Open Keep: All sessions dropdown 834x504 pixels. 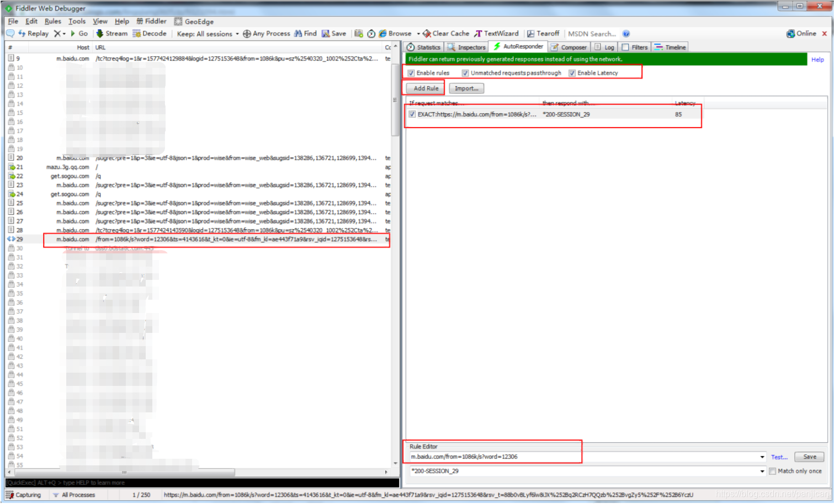208,34
